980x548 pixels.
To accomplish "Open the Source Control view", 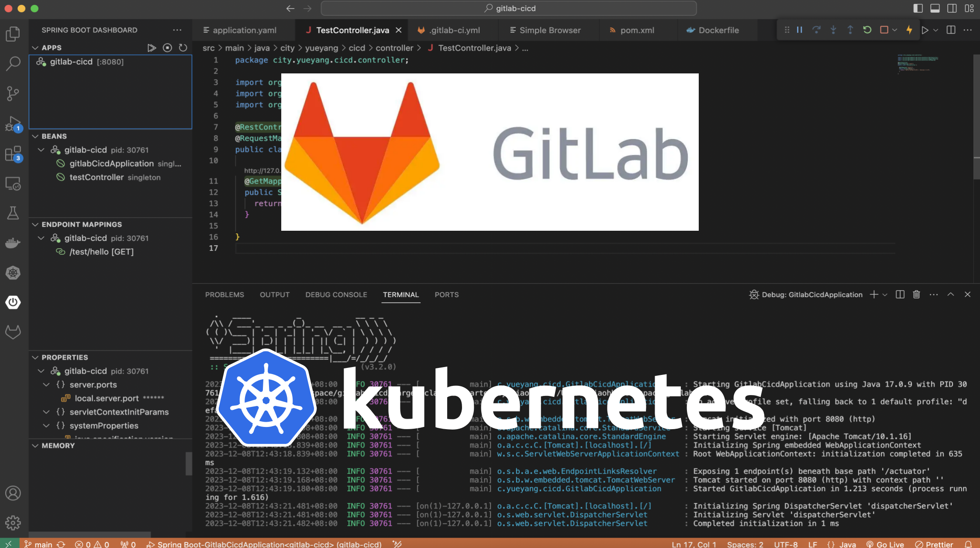I will tap(13, 93).
